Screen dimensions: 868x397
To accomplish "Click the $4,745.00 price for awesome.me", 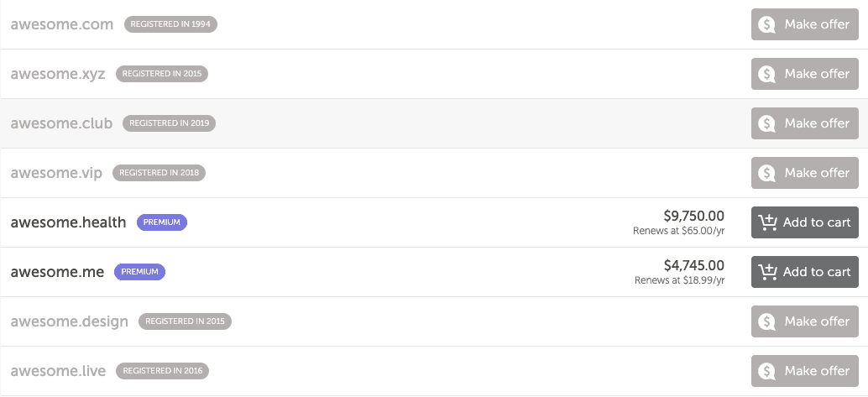I will pyautogui.click(x=693, y=266).
